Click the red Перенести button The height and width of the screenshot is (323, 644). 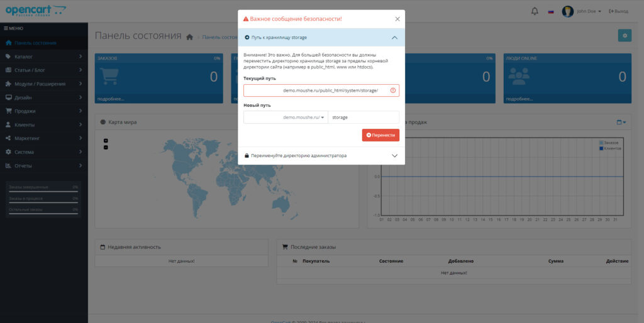(x=380, y=135)
